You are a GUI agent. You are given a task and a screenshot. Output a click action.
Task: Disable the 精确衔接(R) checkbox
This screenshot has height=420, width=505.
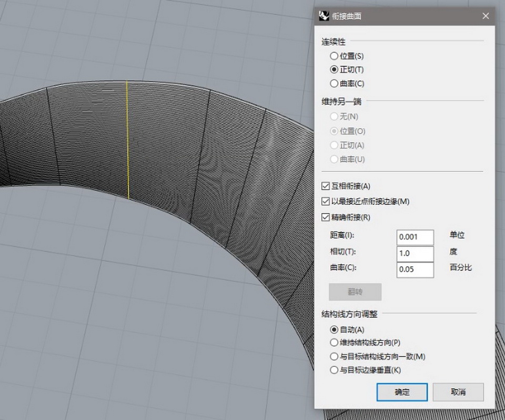pos(326,217)
